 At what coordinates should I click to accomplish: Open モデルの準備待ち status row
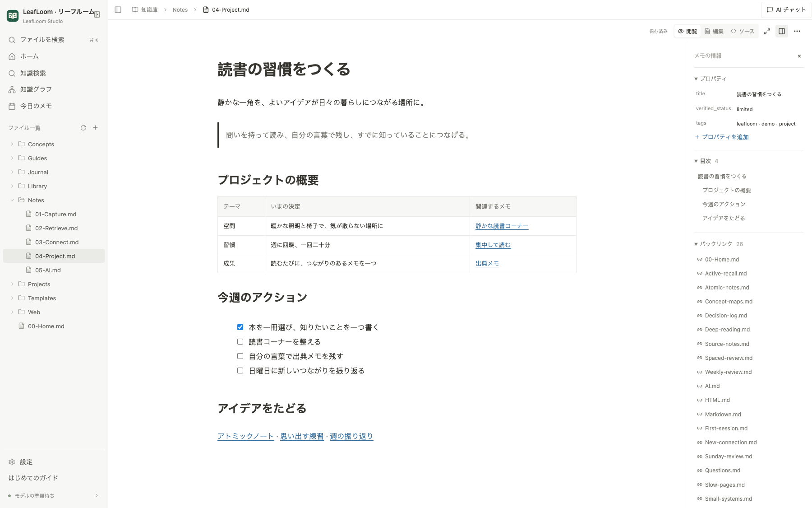pyautogui.click(x=54, y=495)
